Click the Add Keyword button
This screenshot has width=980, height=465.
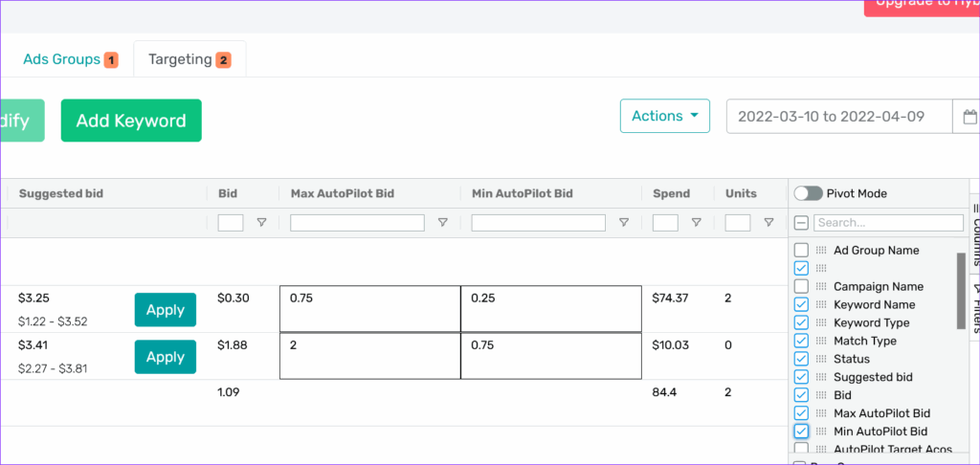(131, 121)
